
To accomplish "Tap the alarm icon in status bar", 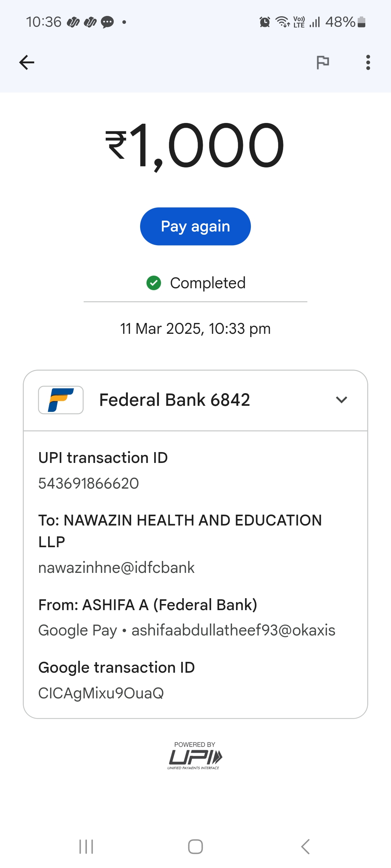I will pos(265,22).
